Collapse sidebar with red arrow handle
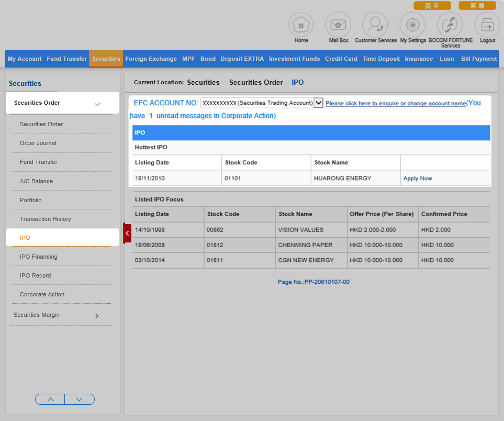The width and height of the screenshot is (504, 421). coord(127,233)
